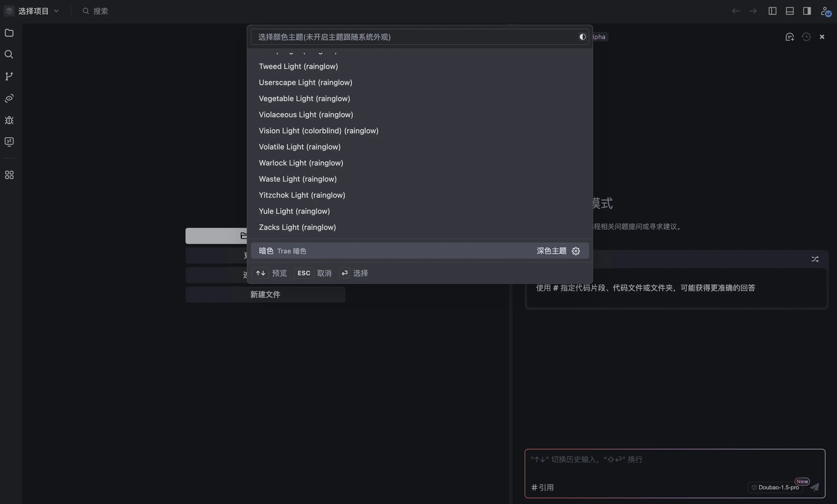Toggle the right AI sidebar layout
The image size is (837, 504).
(807, 11)
